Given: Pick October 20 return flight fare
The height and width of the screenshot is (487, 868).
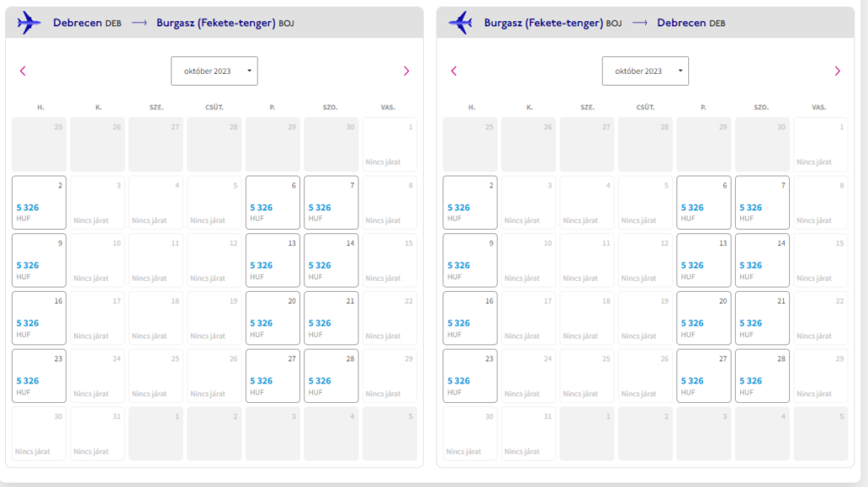Looking at the screenshot, I should (x=704, y=318).
